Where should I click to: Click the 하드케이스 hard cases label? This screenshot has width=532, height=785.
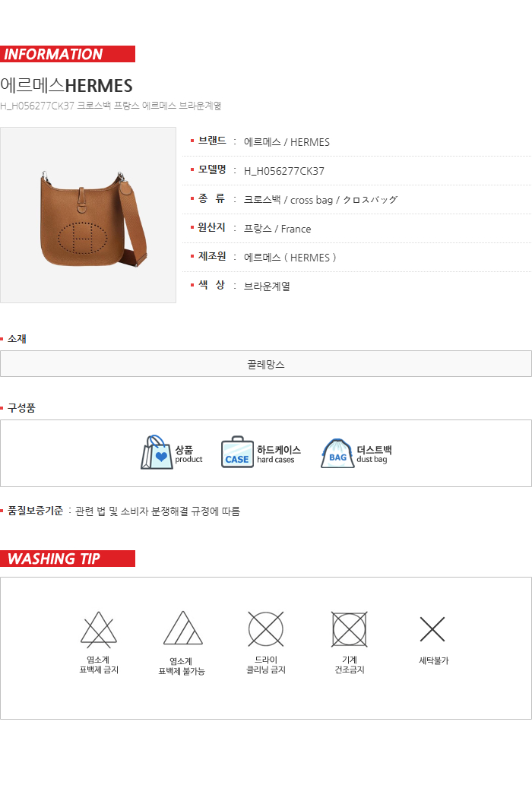pyautogui.click(x=279, y=454)
